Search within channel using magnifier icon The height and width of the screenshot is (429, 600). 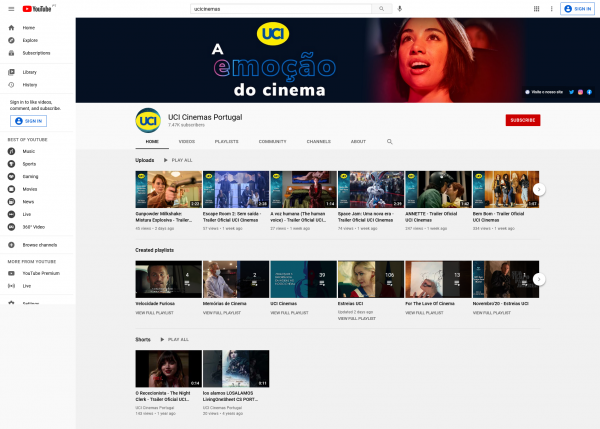click(389, 142)
